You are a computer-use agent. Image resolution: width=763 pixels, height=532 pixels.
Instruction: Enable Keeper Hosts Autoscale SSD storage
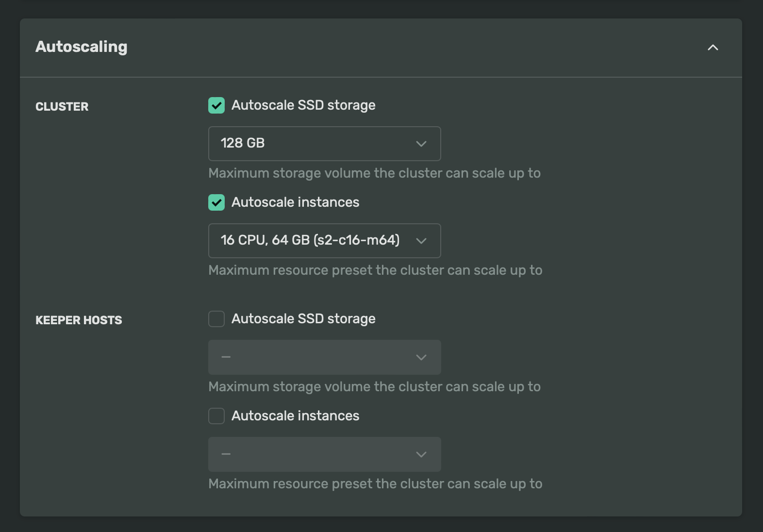tap(216, 319)
